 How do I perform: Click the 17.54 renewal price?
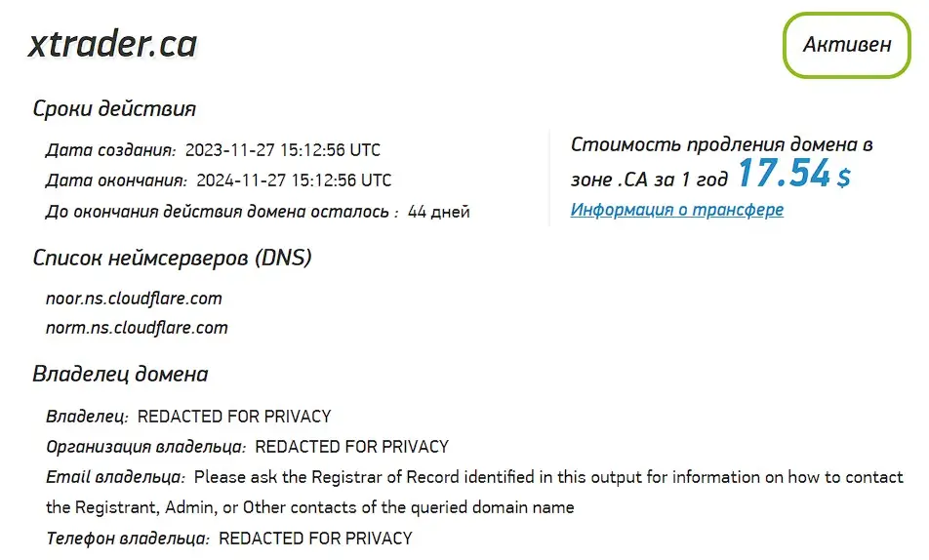[x=784, y=174]
